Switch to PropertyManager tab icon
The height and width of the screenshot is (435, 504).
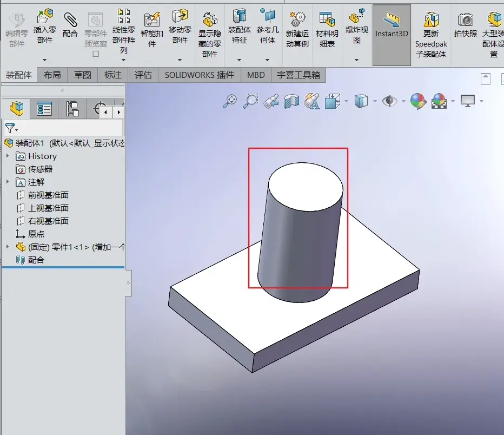pyautogui.click(x=44, y=109)
